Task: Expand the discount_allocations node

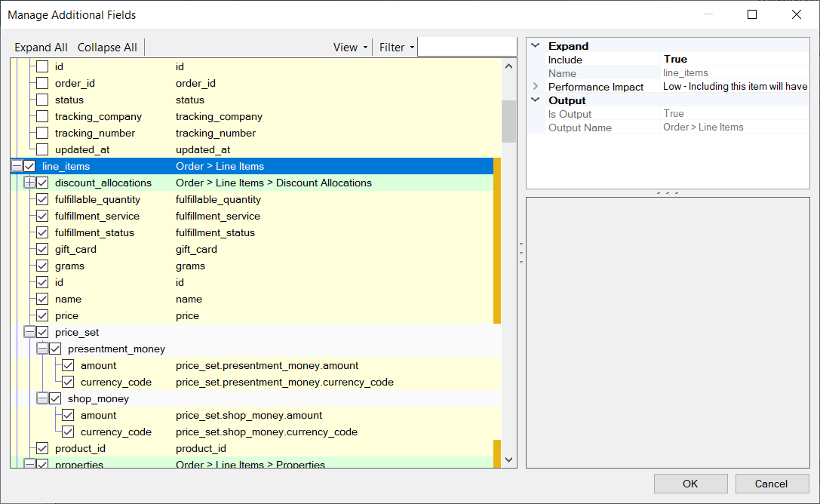Action: coord(29,183)
